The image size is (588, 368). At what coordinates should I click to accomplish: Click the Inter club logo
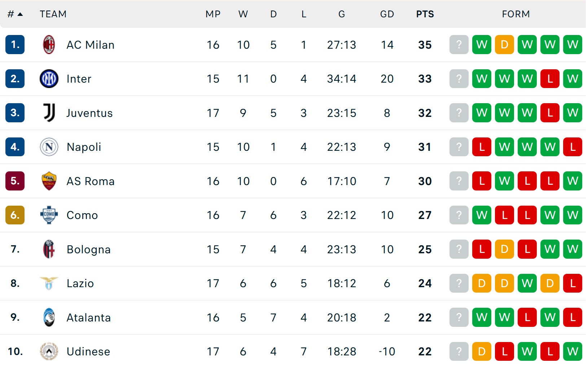point(49,79)
